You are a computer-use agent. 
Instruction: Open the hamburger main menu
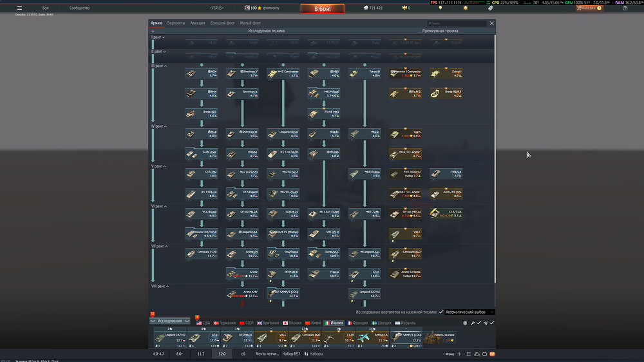19,8
